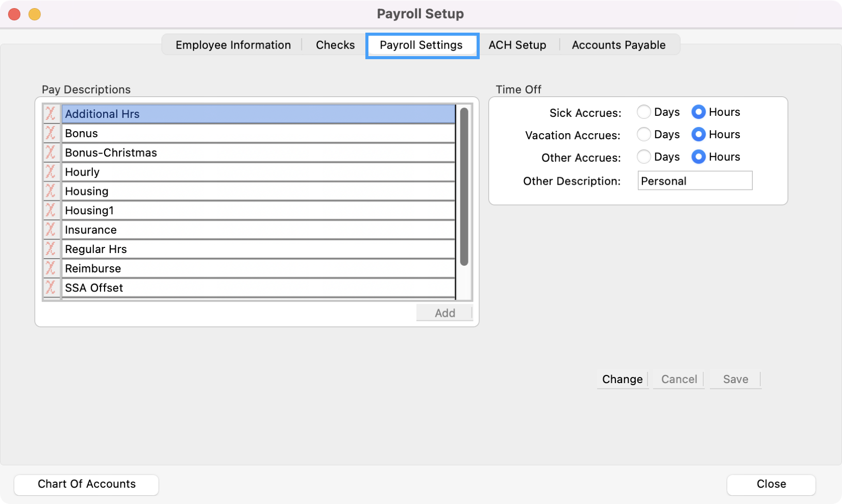Go to the Accounts Payable tab
842x504 pixels.
point(618,45)
